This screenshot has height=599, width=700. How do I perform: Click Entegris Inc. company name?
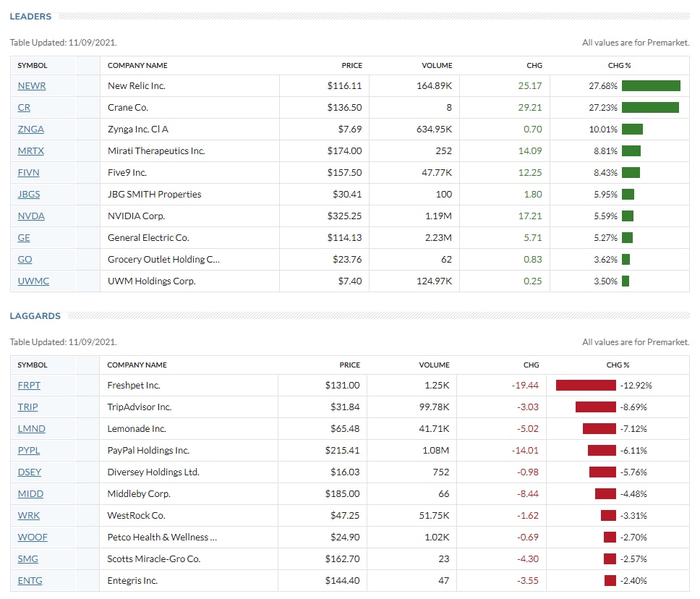click(132, 581)
